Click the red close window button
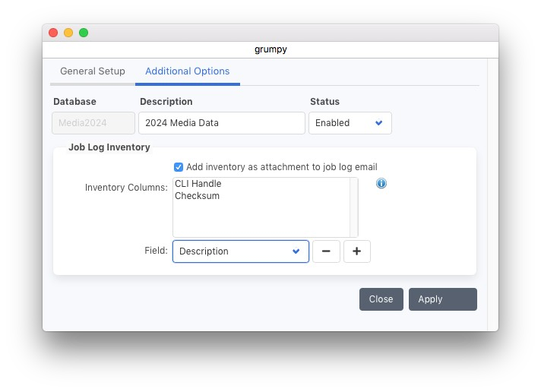 click(x=53, y=33)
